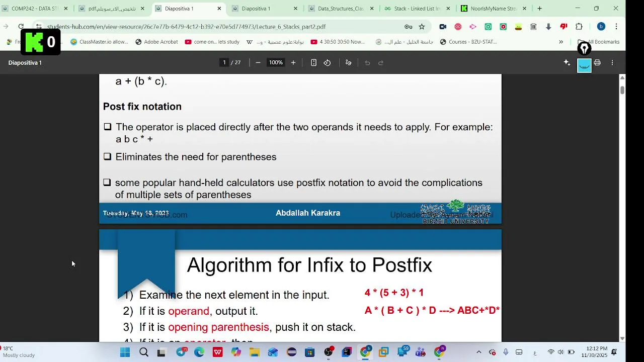Open the Chrome profile avatar
The width and height of the screenshot is (644, 362).
coord(601,27)
